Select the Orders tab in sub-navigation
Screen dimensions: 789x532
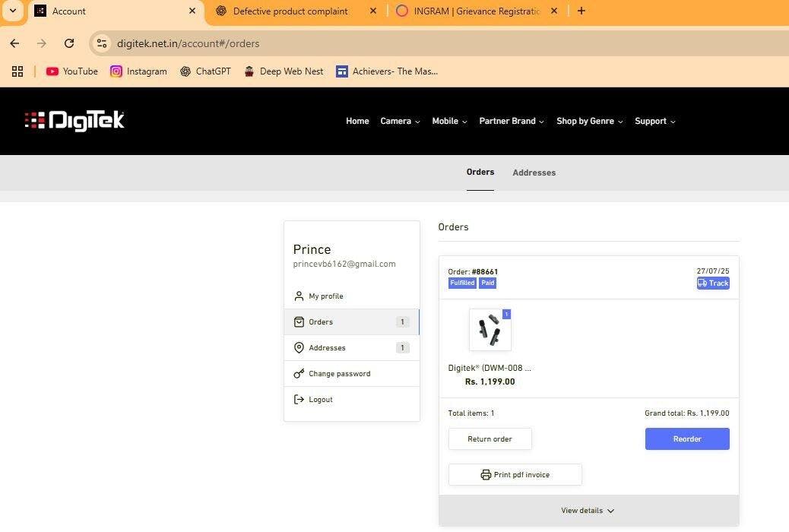coord(480,172)
